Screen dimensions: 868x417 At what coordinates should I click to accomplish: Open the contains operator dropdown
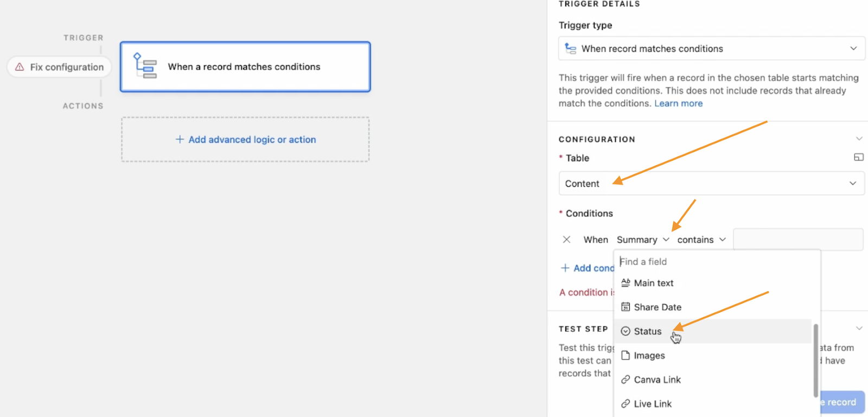701,239
